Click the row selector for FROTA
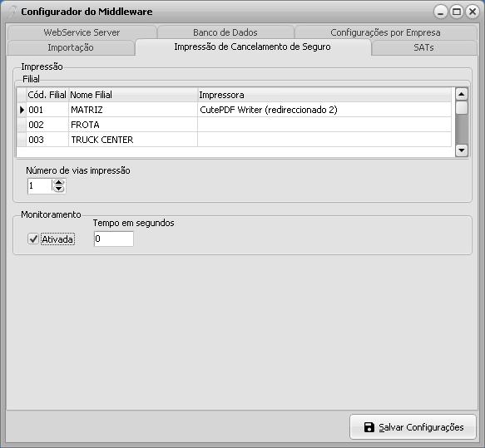This screenshot has height=448, width=485. click(x=22, y=125)
